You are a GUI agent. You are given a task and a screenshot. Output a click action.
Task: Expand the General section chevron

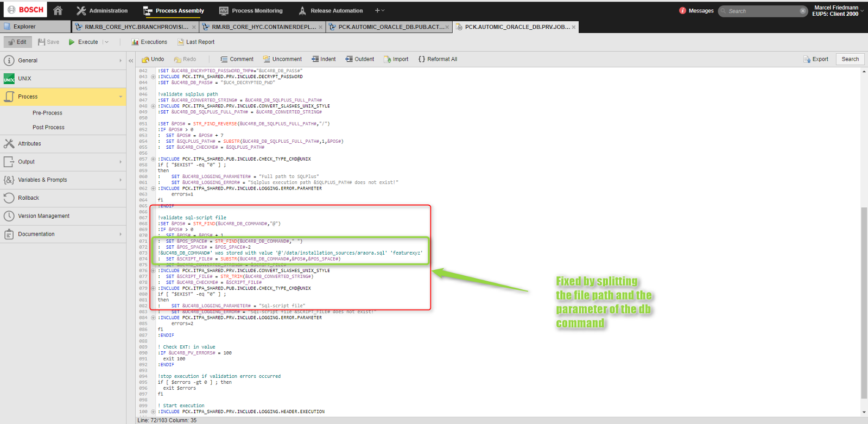tap(121, 60)
